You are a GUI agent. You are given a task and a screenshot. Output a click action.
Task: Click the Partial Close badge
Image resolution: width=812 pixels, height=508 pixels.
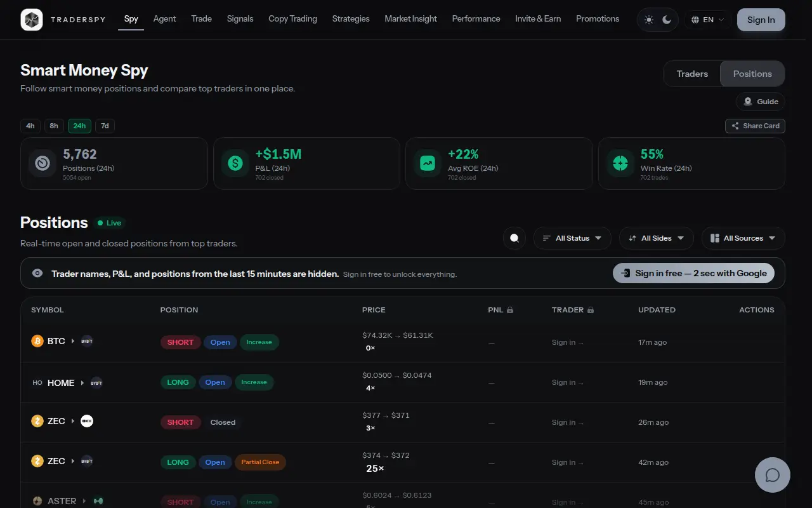(x=260, y=462)
